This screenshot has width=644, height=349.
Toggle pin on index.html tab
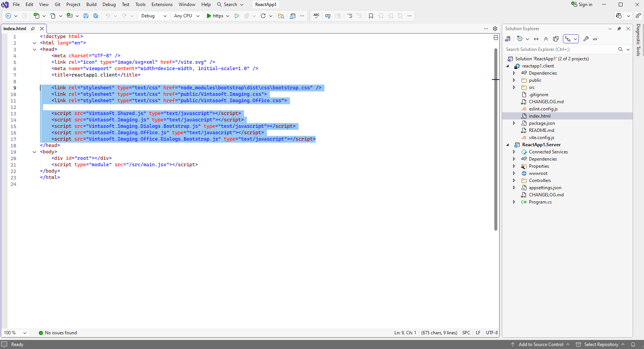coord(33,29)
